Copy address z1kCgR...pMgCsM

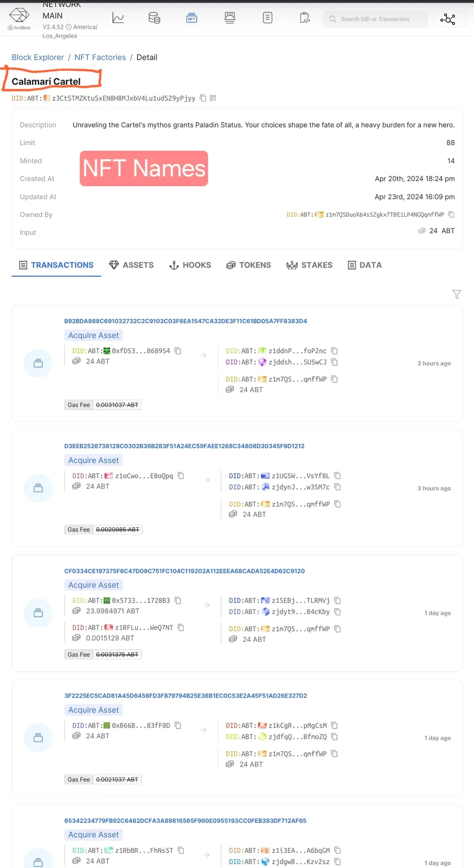335,725
